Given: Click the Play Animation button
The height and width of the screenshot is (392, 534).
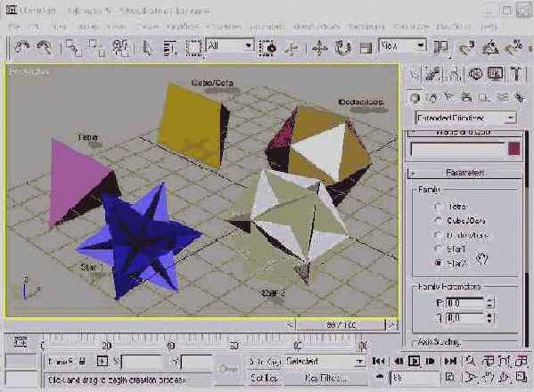Looking at the screenshot, I should click(x=415, y=361).
